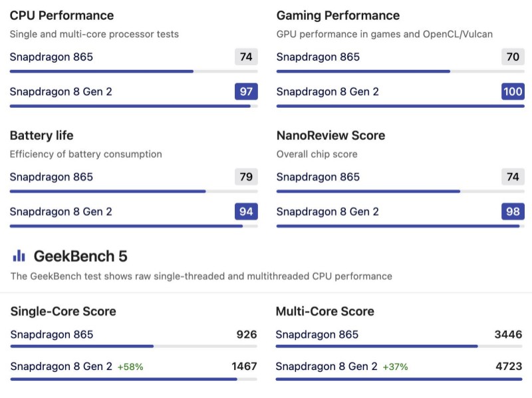The image size is (532, 398).
Task: Click Snapdragon 865 Gaming score badge 70
Action: 513,57
